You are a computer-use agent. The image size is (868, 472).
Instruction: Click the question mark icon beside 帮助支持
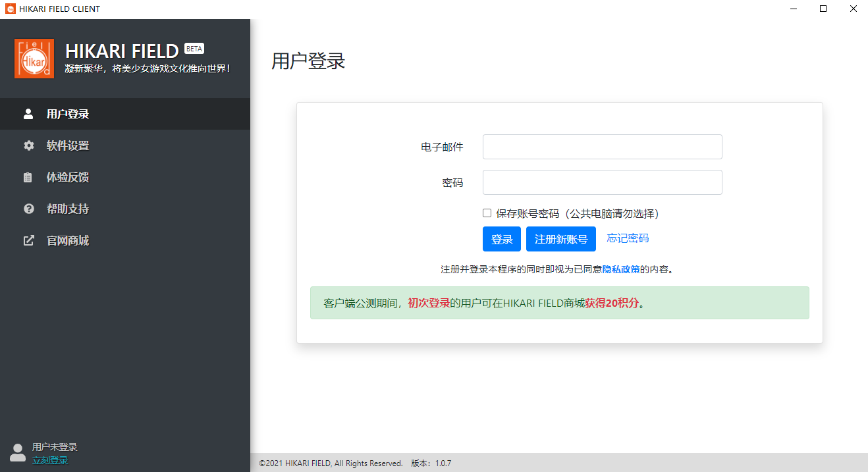click(x=28, y=209)
